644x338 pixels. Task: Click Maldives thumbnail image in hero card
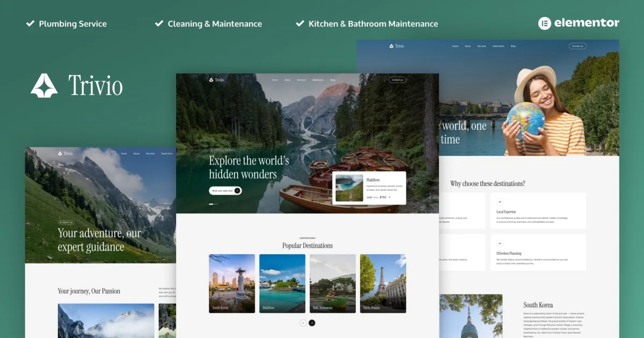tap(349, 188)
